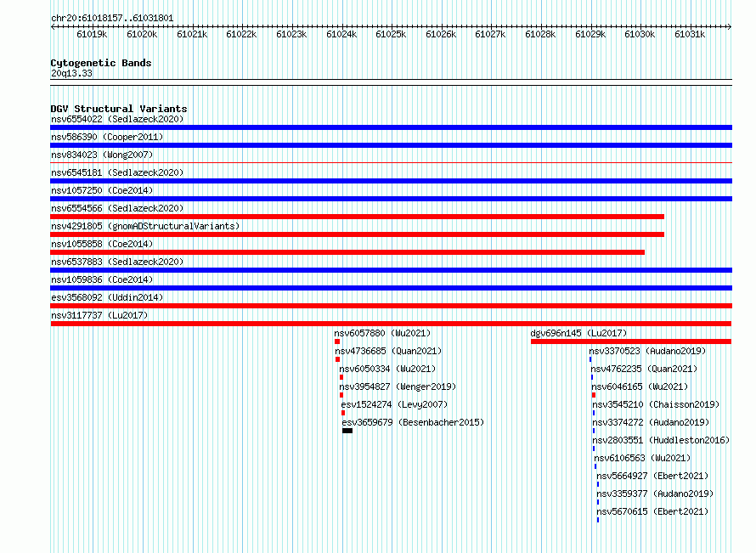Click black marker under esv3659679

pos(347,431)
